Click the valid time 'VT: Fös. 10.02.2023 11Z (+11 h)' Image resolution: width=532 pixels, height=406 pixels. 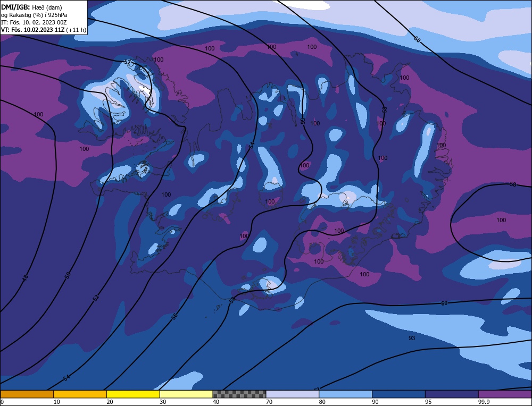click(x=44, y=30)
